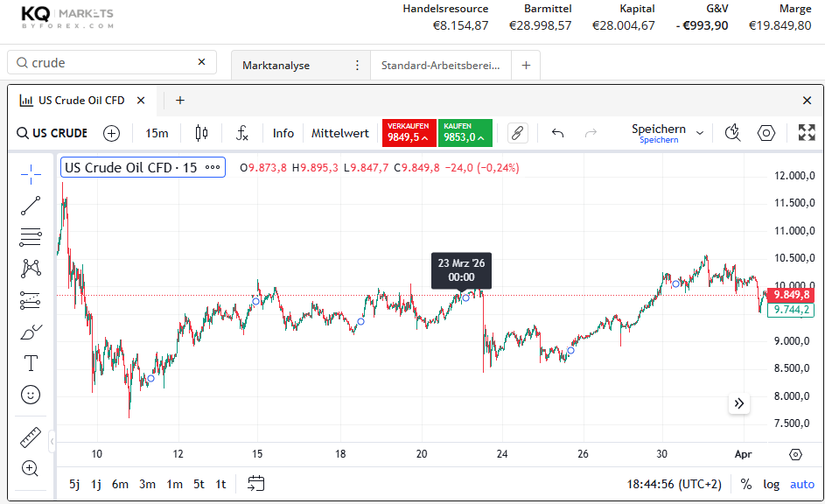Viewport: 825px width, 504px height.
Task: Open the candlestick chart style selector
Action: (x=202, y=133)
